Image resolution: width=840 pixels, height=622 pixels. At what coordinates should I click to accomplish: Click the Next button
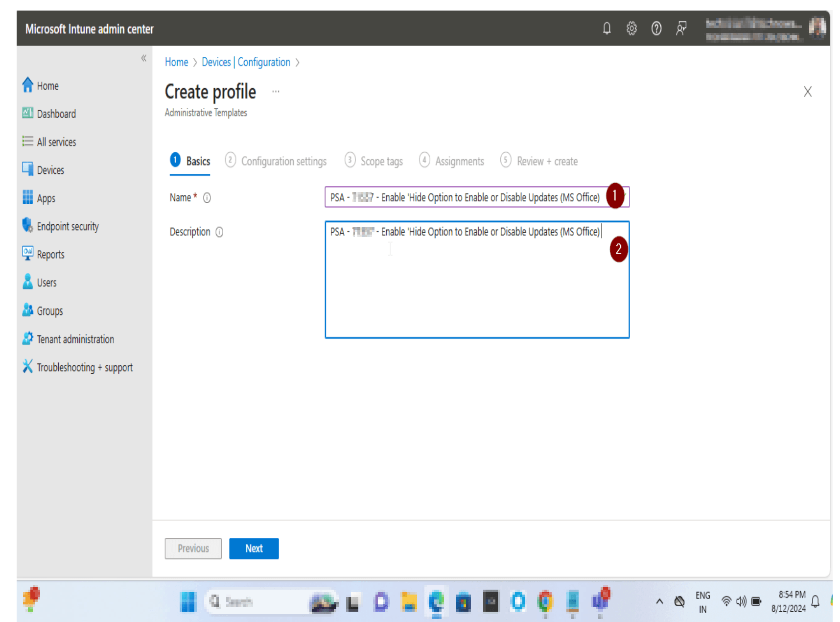(x=254, y=549)
